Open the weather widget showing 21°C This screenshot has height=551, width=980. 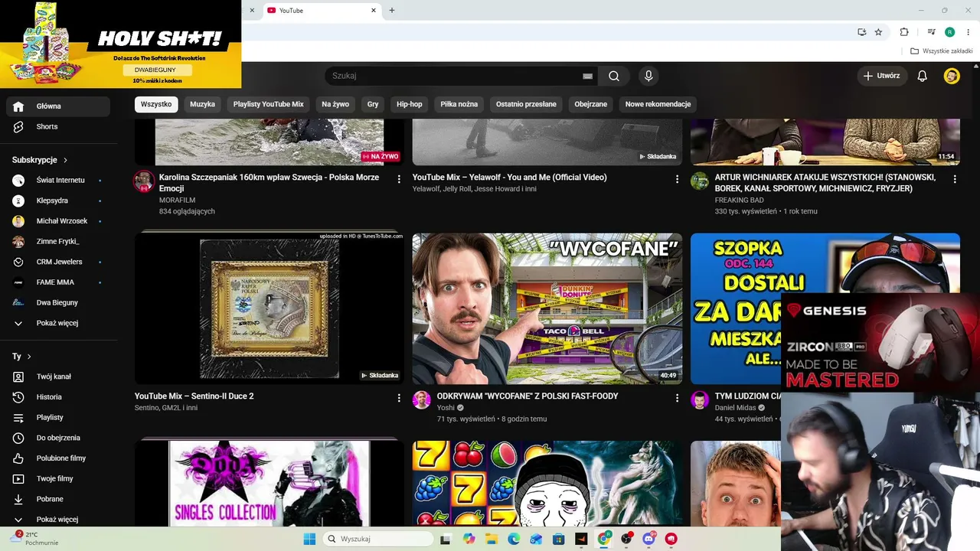coord(34,538)
